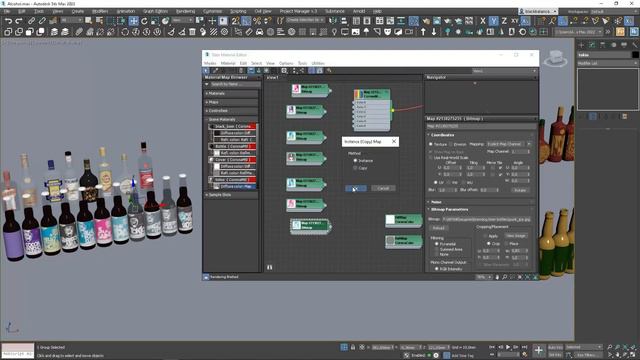Toggle the Angle Snap icon
Viewport: 640px width, 360px height.
246,21
